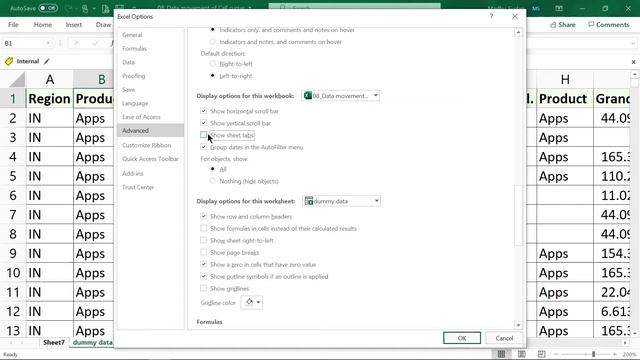Viewport: 640px width, 360px height.
Task: Open Quick Access Toolbar options
Action: [150, 159]
